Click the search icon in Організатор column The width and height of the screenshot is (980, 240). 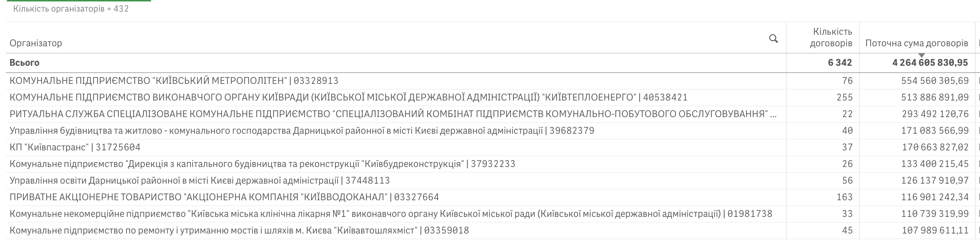773,38
